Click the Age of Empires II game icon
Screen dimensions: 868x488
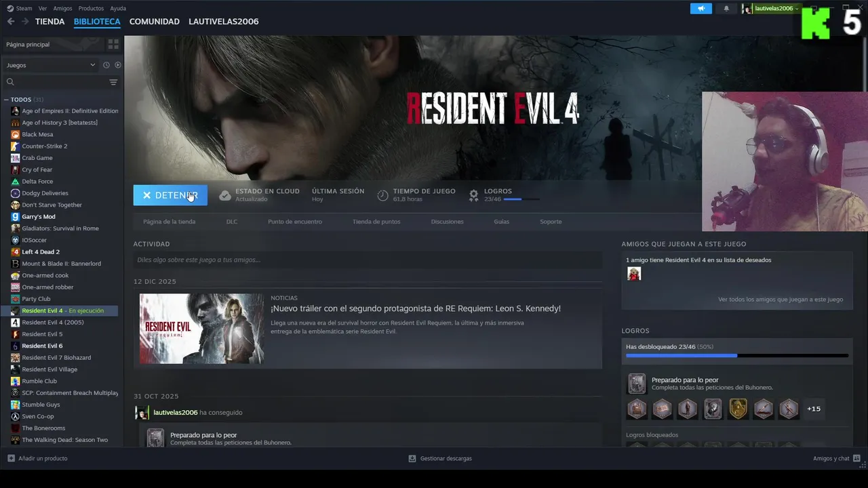(x=15, y=111)
